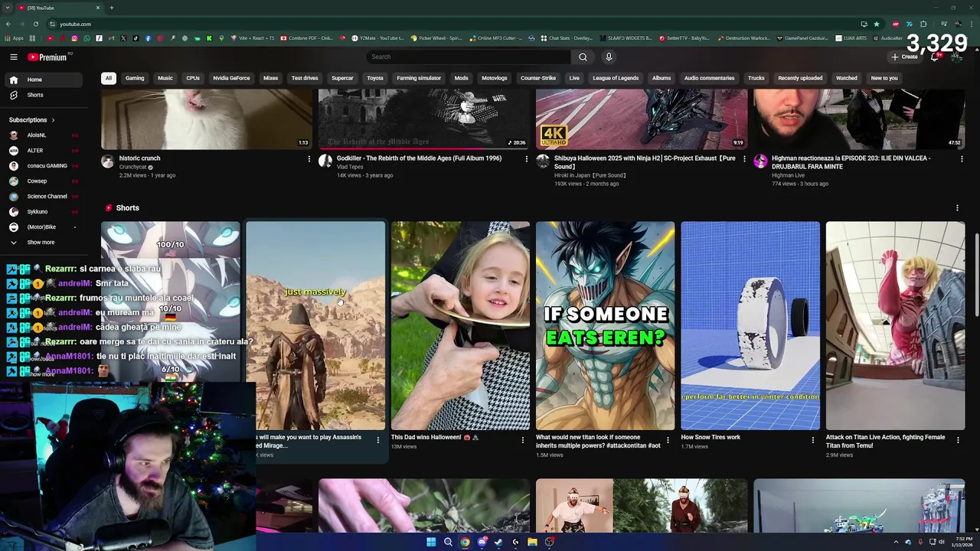The width and height of the screenshot is (980, 551).
Task: Start voice search with the microphone icon
Action: [609, 57]
